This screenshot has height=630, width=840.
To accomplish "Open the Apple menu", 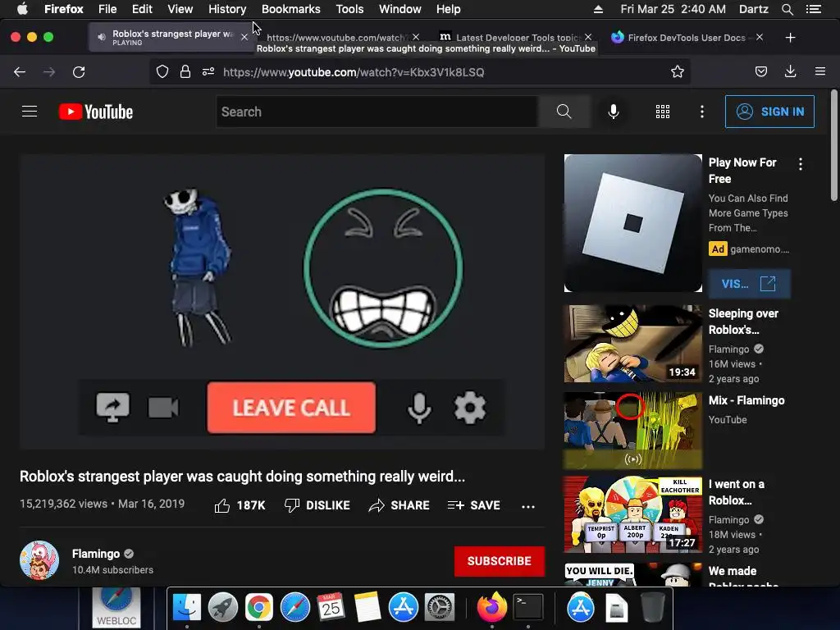I will (22, 9).
